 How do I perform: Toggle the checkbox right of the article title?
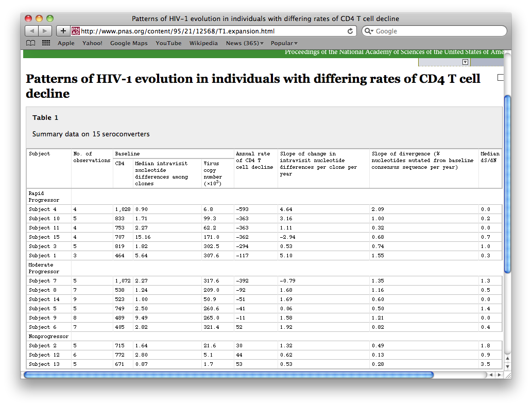[x=500, y=78]
